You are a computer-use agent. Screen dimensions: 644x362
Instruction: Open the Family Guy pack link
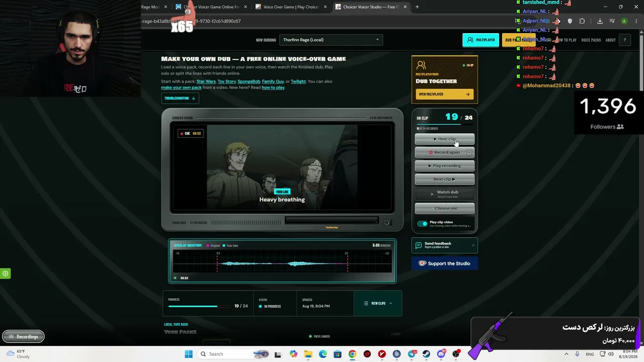coord(273,81)
